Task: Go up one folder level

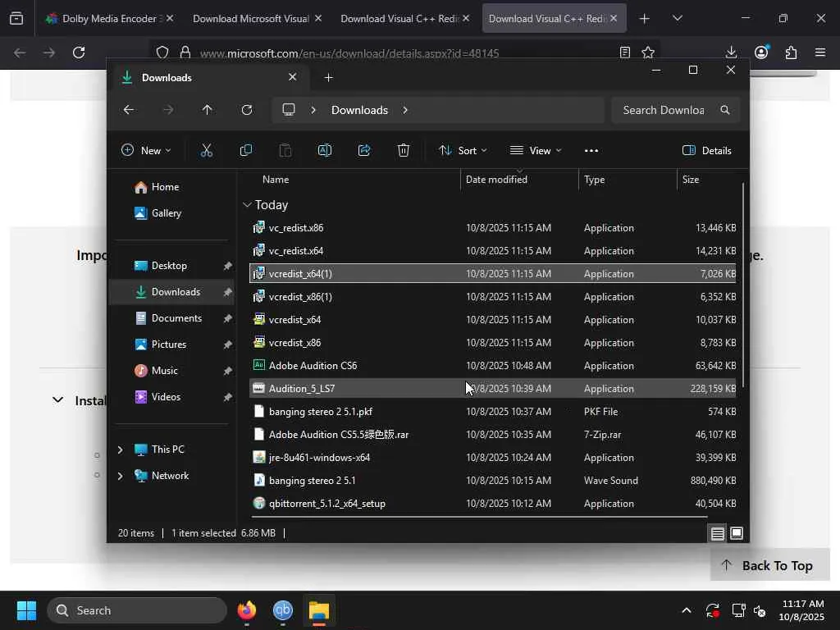Action: [208, 110]
